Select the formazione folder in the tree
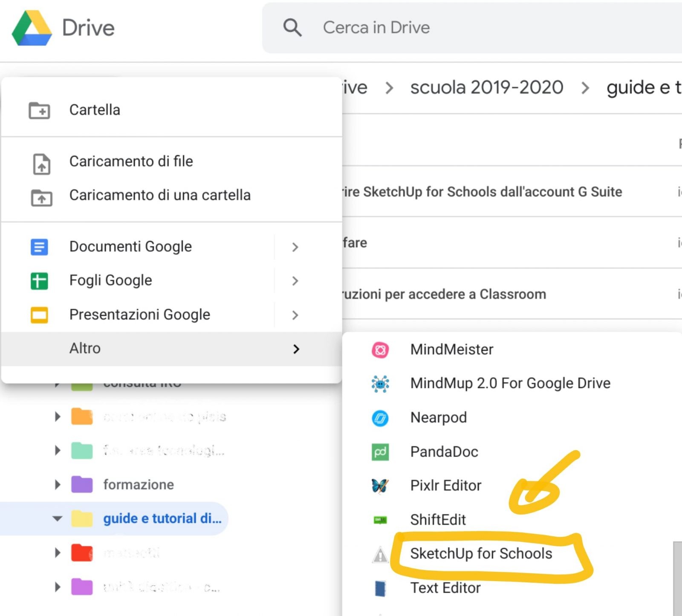Viewport: 682px width, 616px height. [x=139, y=484]
